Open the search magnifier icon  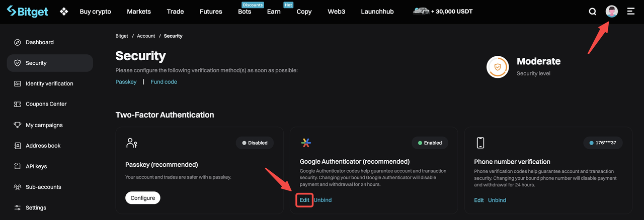(x=593, y=12)
